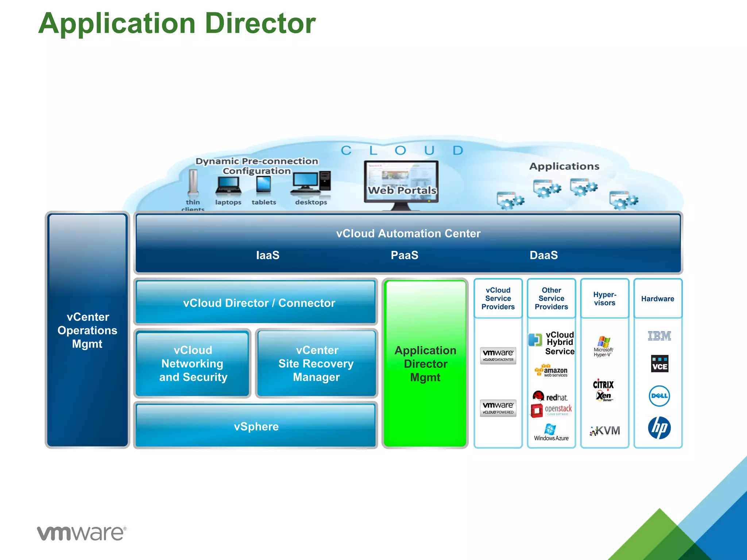The height and width of the screenshot is (560, 747).
Task: Click the IBM hardware logo
Action: (x=659, y=336)
